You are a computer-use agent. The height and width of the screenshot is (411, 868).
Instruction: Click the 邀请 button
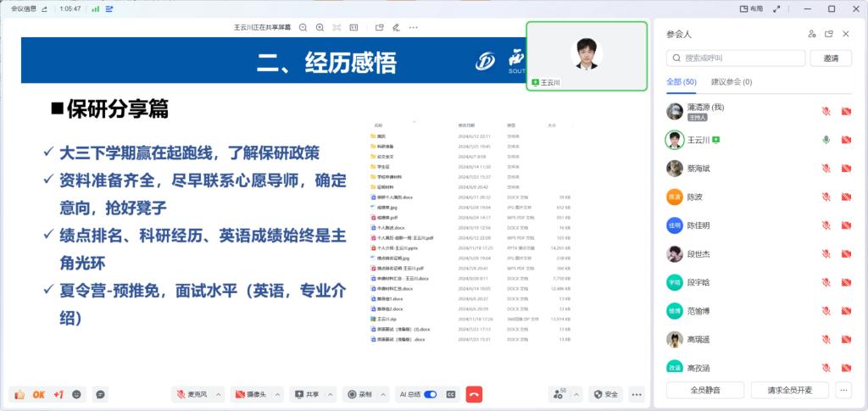pos(831,58)
